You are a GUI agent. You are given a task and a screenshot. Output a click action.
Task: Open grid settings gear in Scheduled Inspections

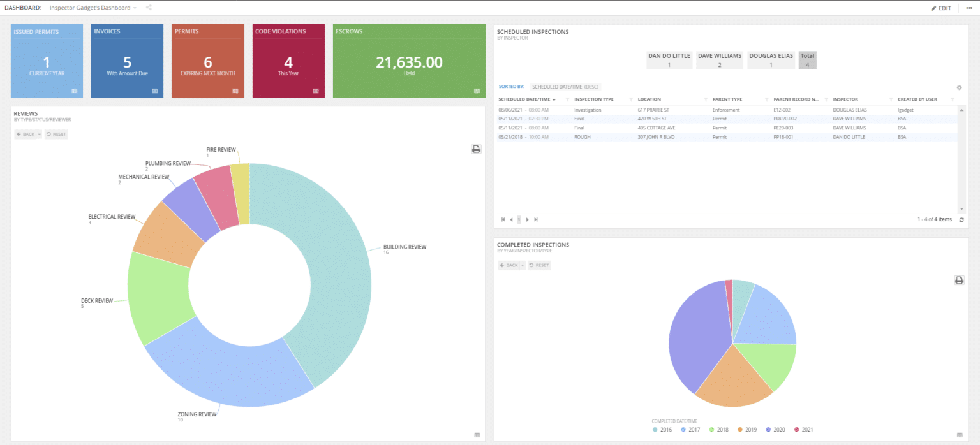(958, 87)
